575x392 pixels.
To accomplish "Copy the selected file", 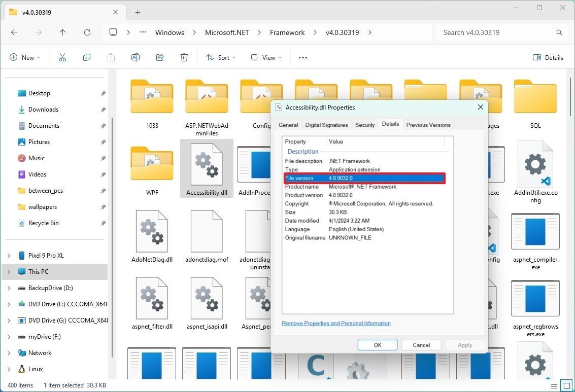I will [x=86, y=57].
